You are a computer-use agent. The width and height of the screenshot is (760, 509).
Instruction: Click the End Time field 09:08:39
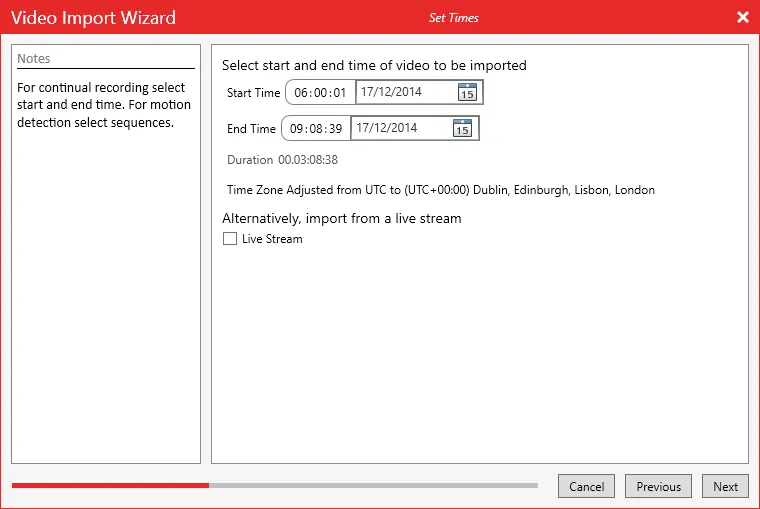point(316,128)
